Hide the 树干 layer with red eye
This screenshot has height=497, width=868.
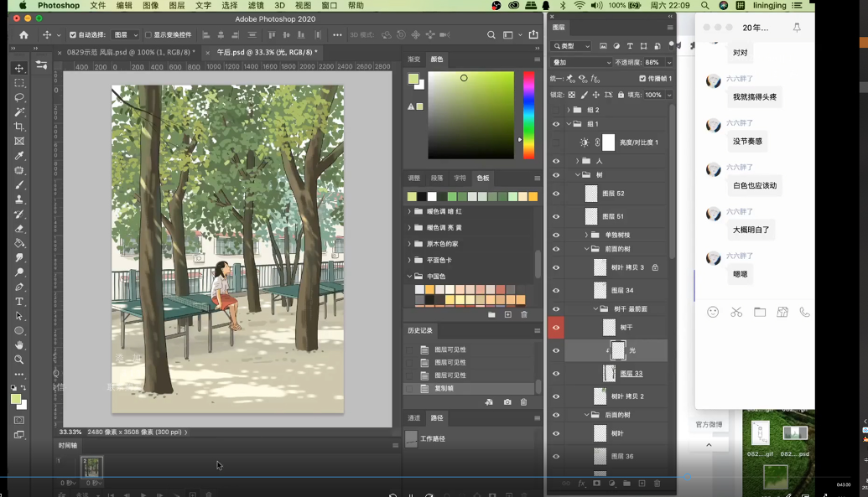(x=556, y=328)
